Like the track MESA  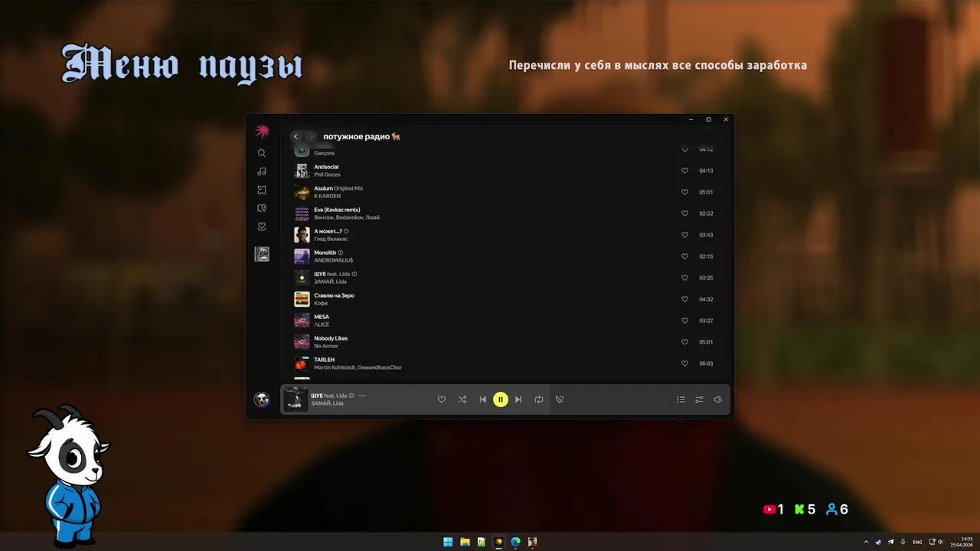tap(684, 321)
